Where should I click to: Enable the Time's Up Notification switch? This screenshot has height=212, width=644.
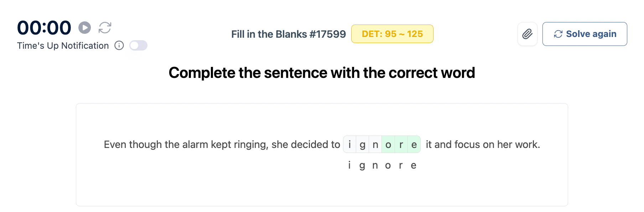138,46
